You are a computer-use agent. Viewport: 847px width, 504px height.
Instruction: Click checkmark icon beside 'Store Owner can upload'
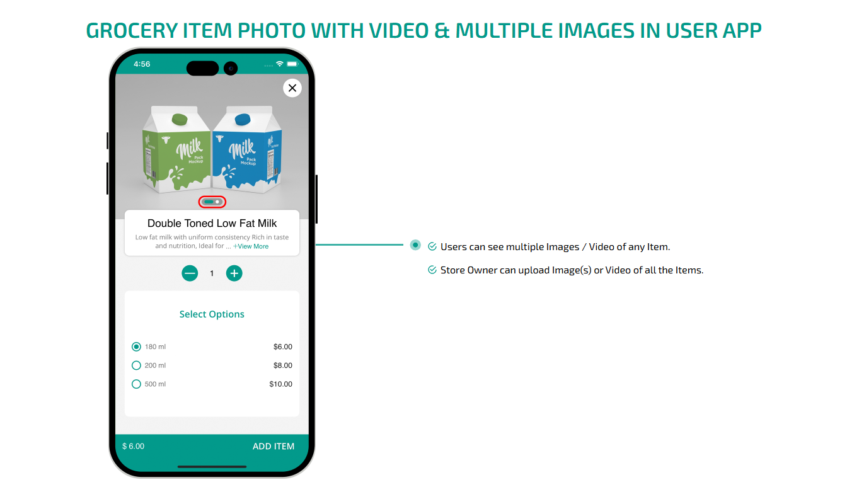pyautogui.click(x=432, y=270)
